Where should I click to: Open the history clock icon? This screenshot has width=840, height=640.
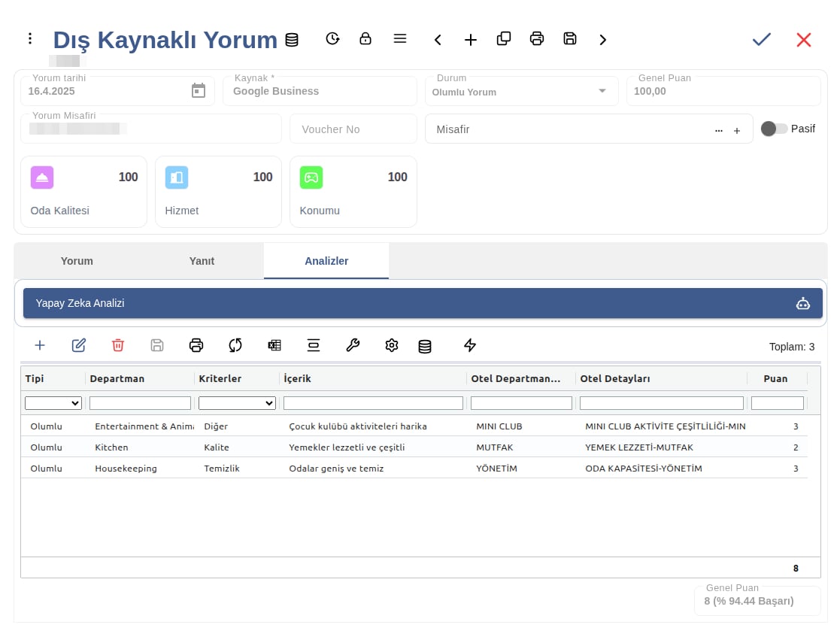332,38
